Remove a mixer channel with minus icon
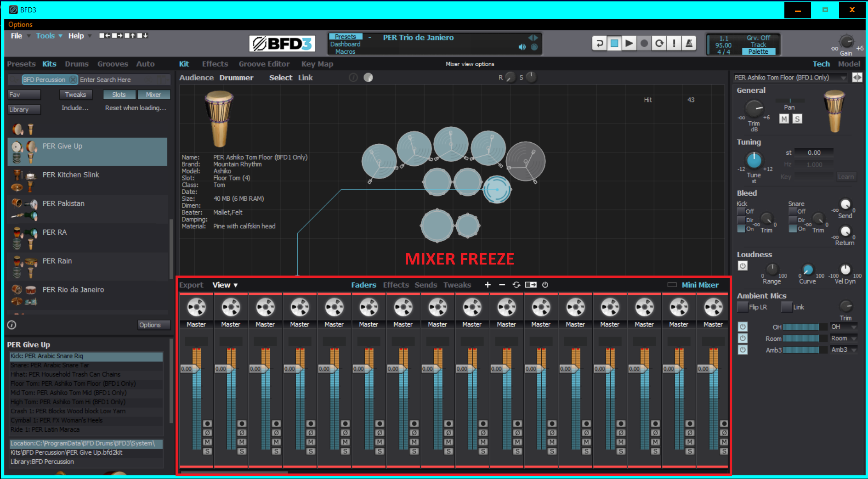The width and height of the screenshot is (868, 479). coord(502,285)
